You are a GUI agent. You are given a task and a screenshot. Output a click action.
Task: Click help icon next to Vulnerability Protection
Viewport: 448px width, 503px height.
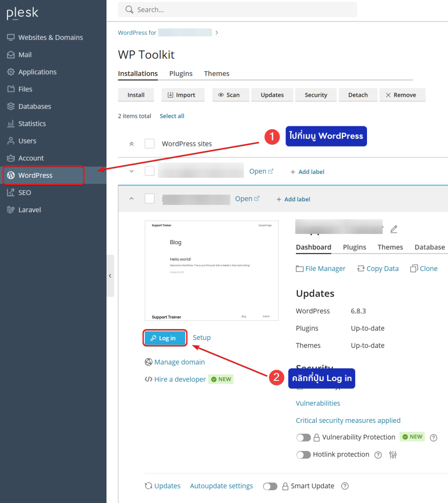pyautogui.click(x=433, y=438)
